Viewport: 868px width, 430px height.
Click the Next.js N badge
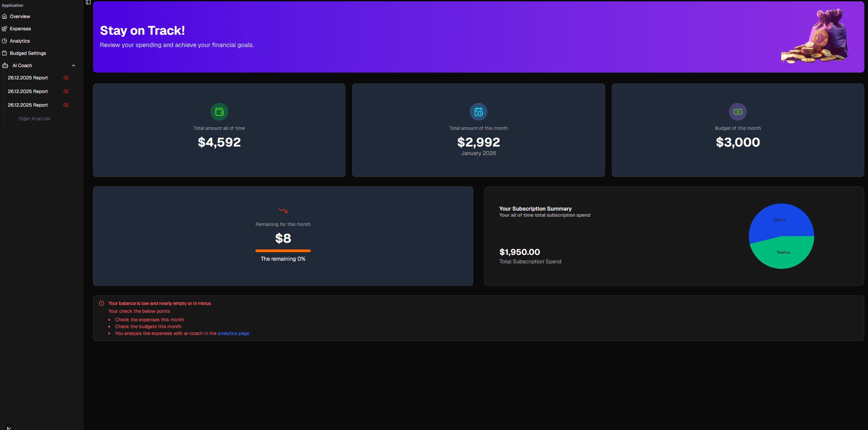point(9,428)
